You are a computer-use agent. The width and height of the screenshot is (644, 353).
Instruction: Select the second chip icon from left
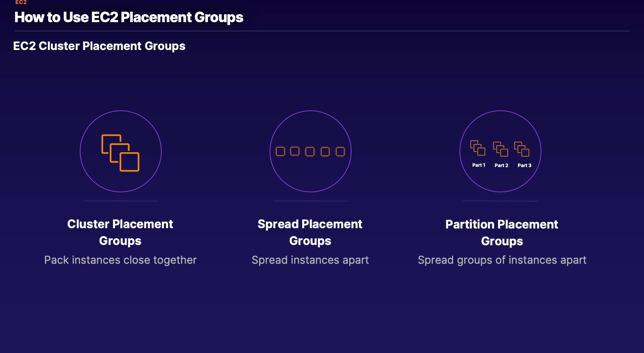pyautogui.click(x=295, y=151)
